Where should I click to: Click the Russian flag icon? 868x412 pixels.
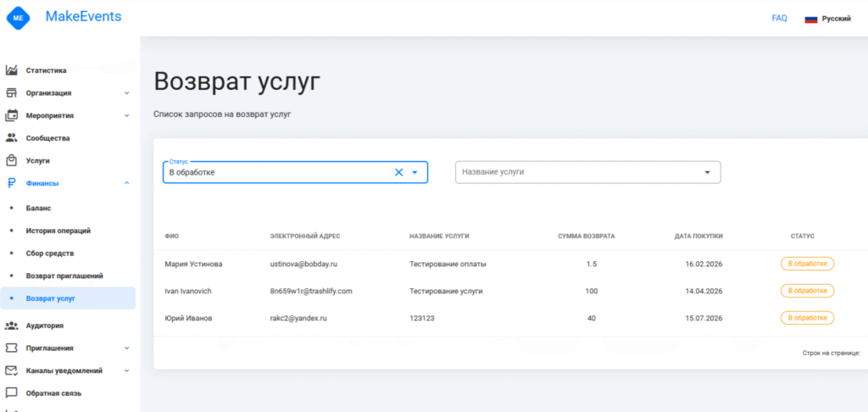[811, 19]
